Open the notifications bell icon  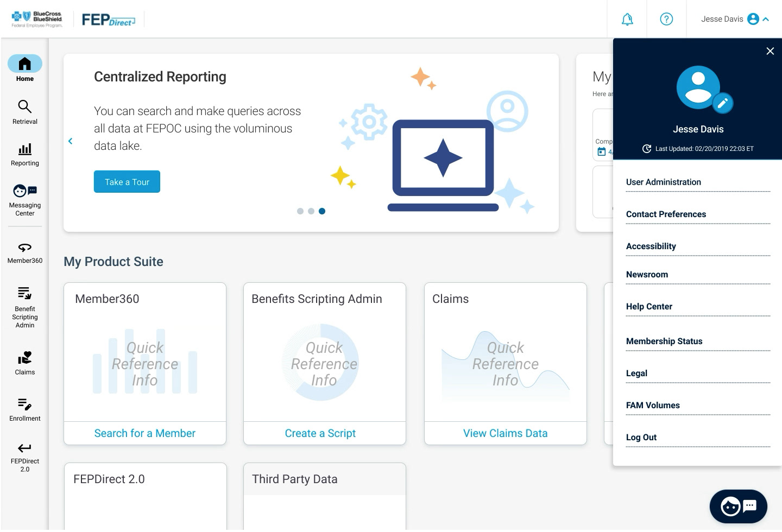coord(627,20)
